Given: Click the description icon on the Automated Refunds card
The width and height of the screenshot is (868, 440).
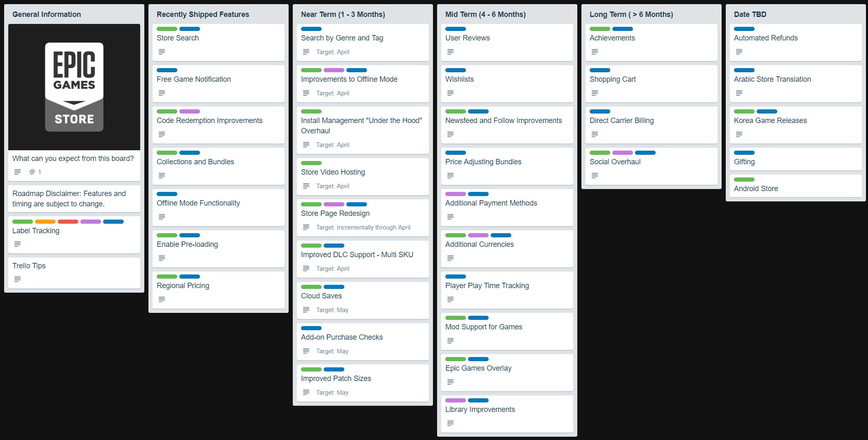Looking at the screenshot, I should 739,52.
